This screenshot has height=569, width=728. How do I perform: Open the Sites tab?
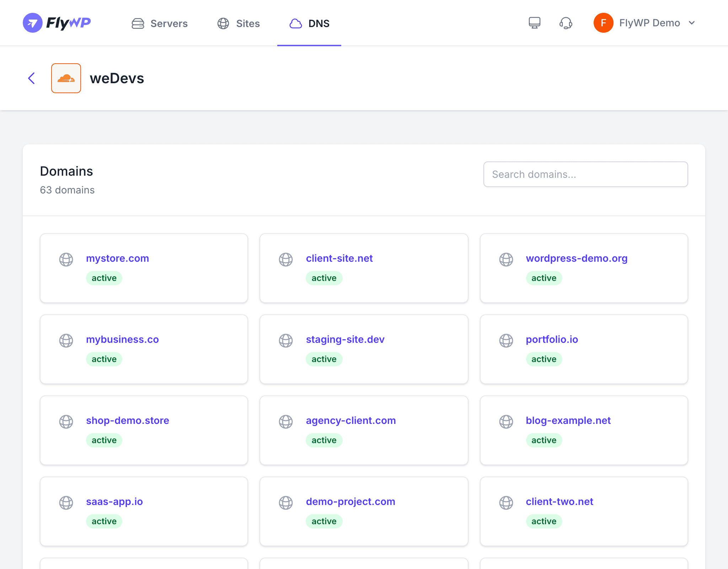(x=239, y=23)
